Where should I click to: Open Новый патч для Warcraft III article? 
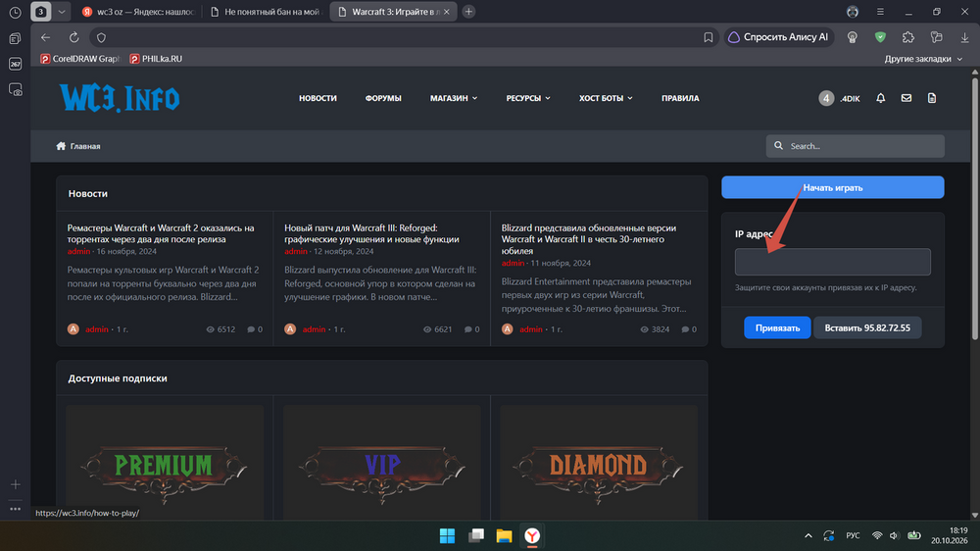371,233
